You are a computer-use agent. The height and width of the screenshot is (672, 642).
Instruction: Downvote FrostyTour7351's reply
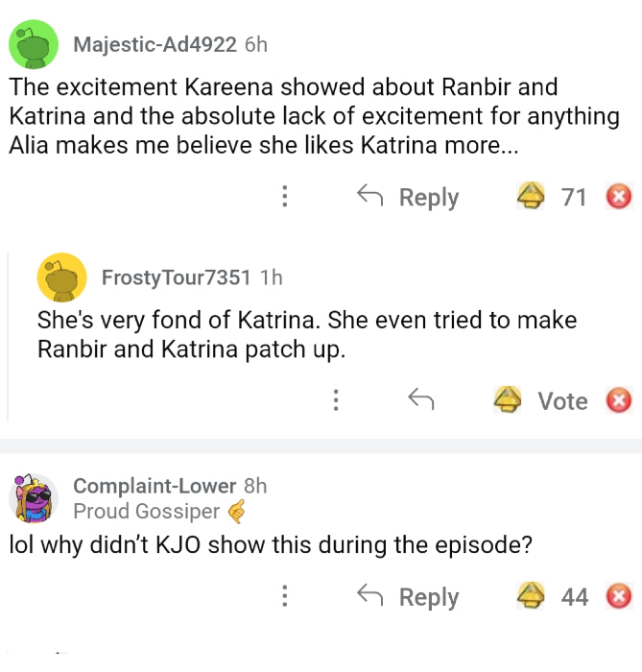click(x=620, y=400)
